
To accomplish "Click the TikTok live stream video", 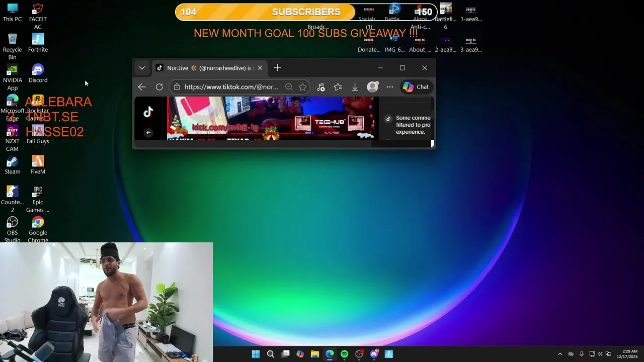I will [x=272, y=118].
